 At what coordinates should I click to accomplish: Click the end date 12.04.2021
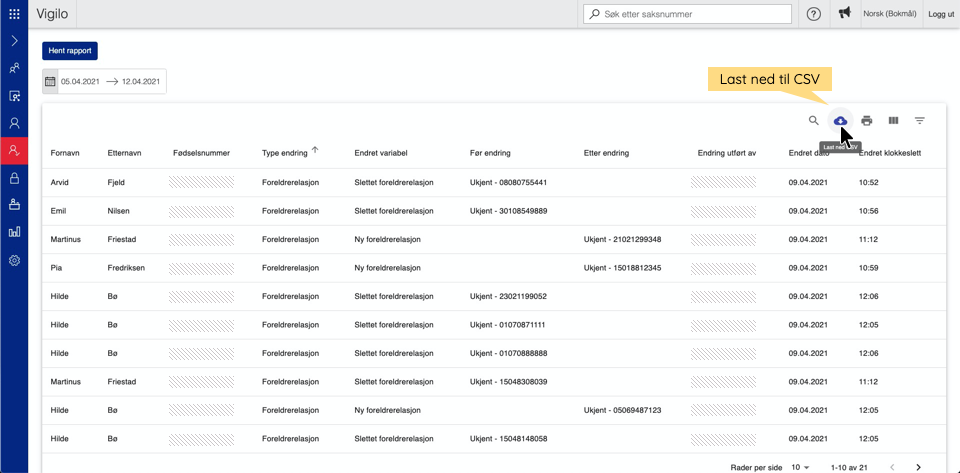coord(141,81)
